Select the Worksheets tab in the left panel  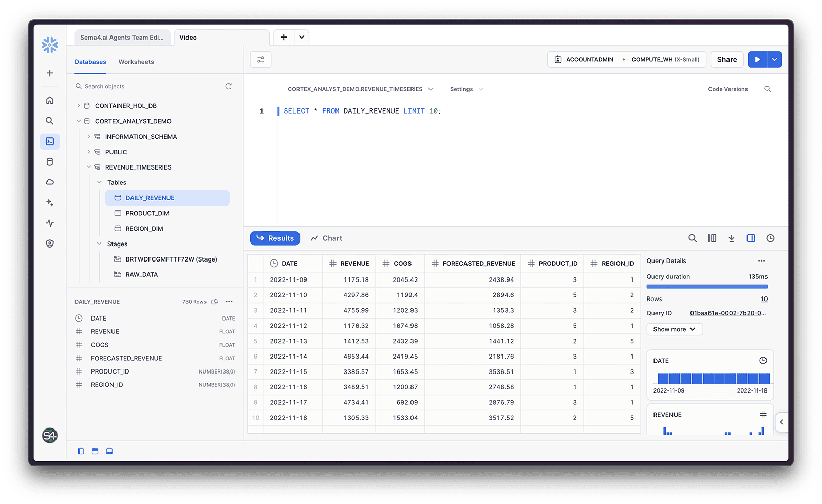[x=136, y=62]
